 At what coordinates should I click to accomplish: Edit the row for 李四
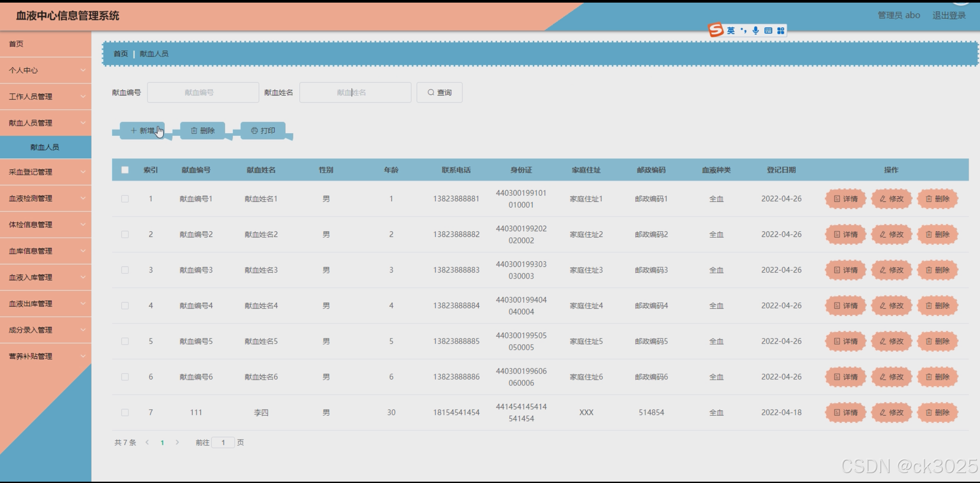pyautogui.click(x=892, y=413)
